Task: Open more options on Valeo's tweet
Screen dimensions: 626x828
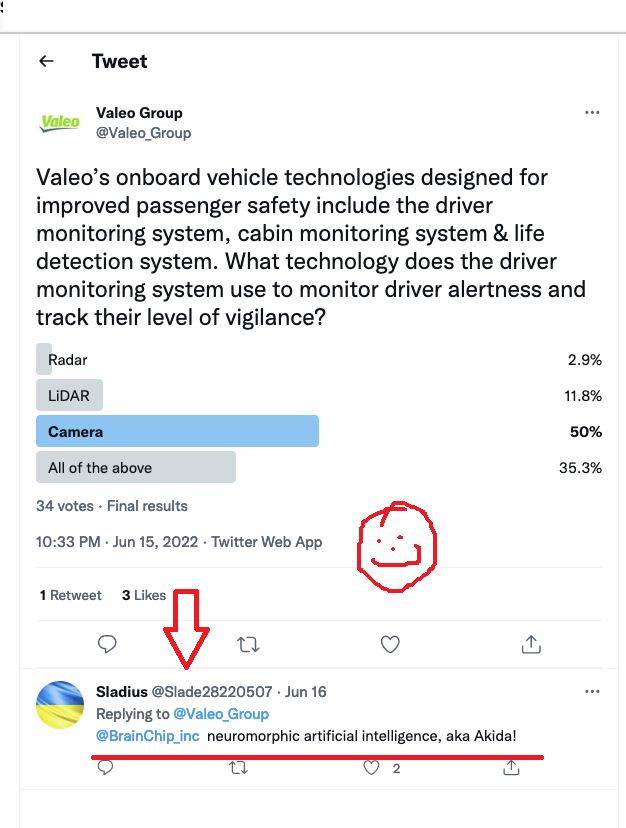Action: [592, 113]
